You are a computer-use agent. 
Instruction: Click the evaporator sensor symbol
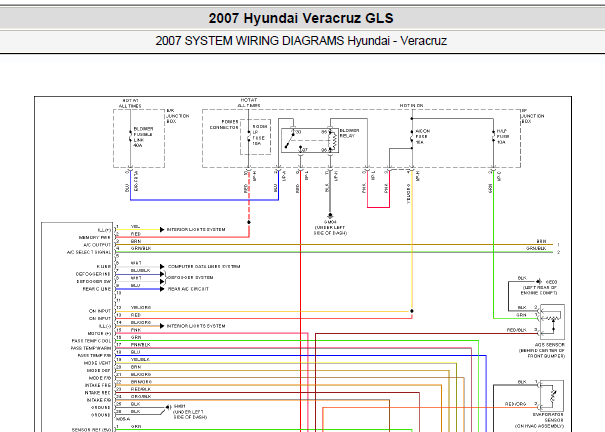coord(552,396)
